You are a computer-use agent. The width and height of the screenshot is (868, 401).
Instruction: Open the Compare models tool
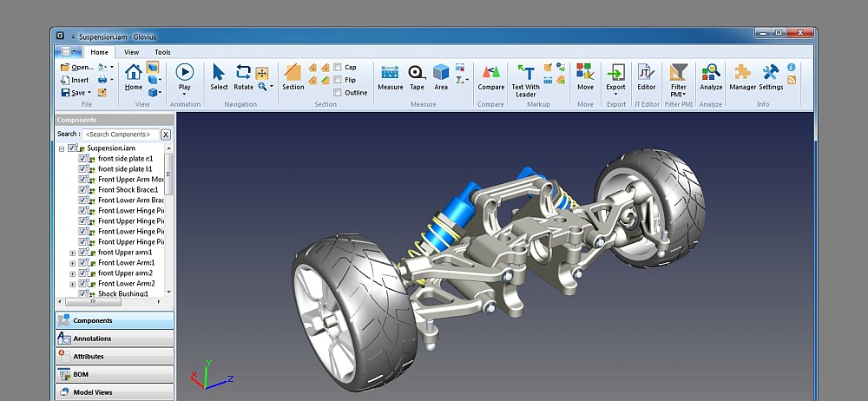pos(490,76)
